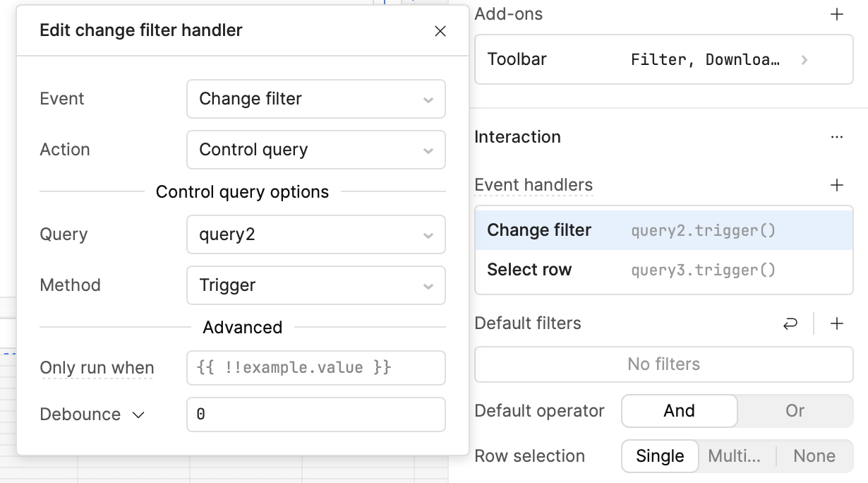Open Toolbar add-on settings chevron
Image resolution: width=868 pixels, height=483 pixels.
click(804, 60)
